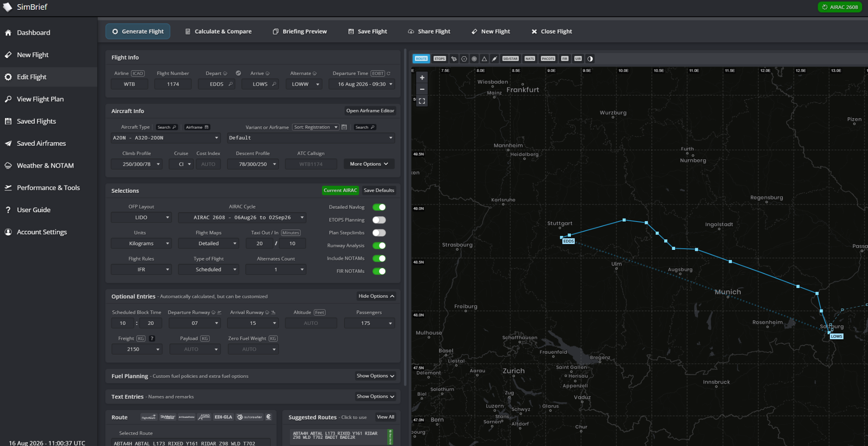
Task: Enable the Plan Stepclimbs switch
Action: 379,233
